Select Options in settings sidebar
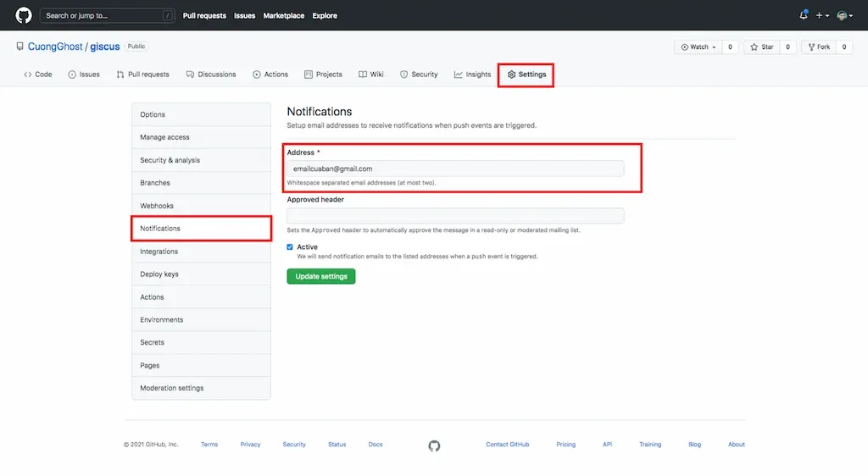The image size is (868, 476). (x=201, y=114)
